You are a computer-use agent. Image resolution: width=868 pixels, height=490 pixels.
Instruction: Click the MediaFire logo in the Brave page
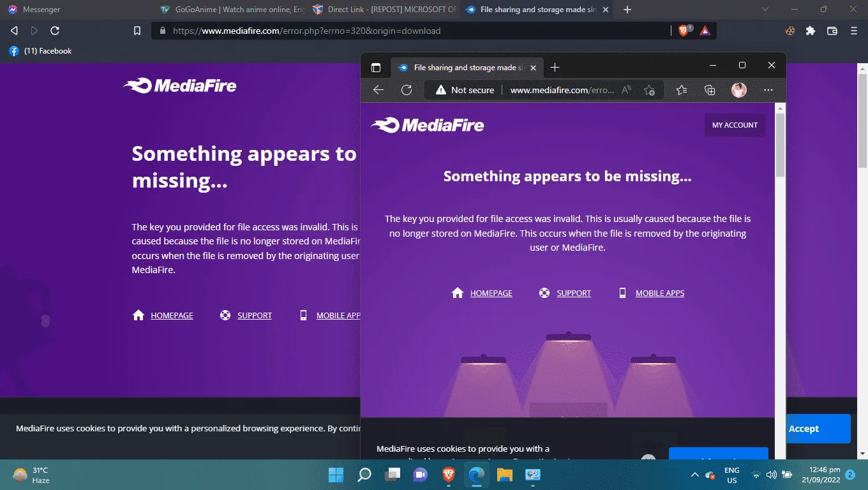click(x=180, y=85)
